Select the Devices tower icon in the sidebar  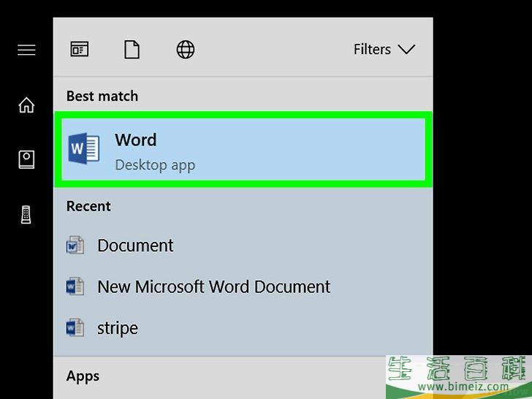click(26, 214)
